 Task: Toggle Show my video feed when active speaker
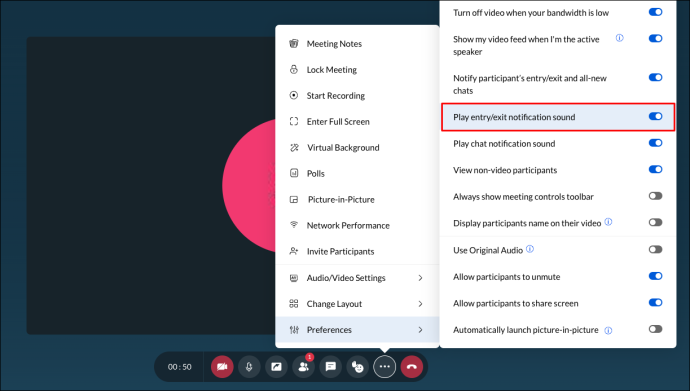[x=655, y=38]
